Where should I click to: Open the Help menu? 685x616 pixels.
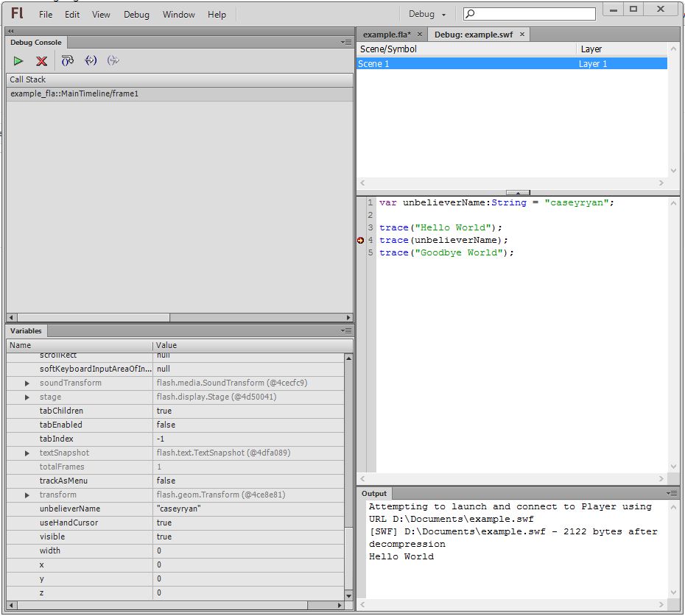(217, 15)
